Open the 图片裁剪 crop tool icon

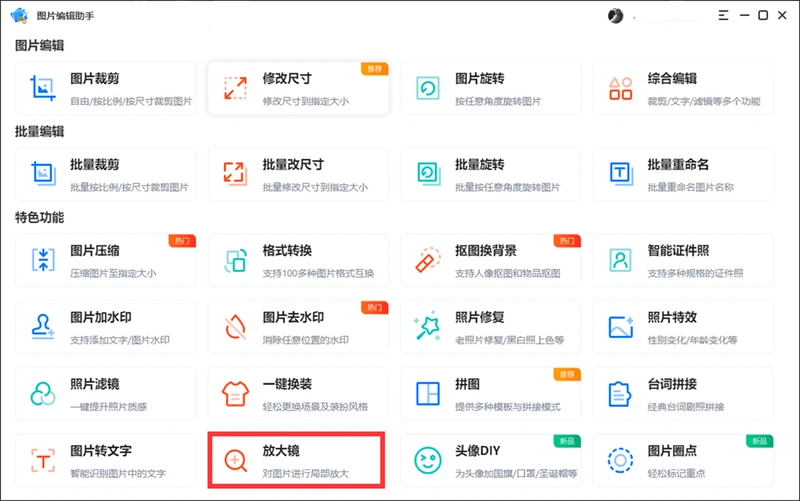43,88
